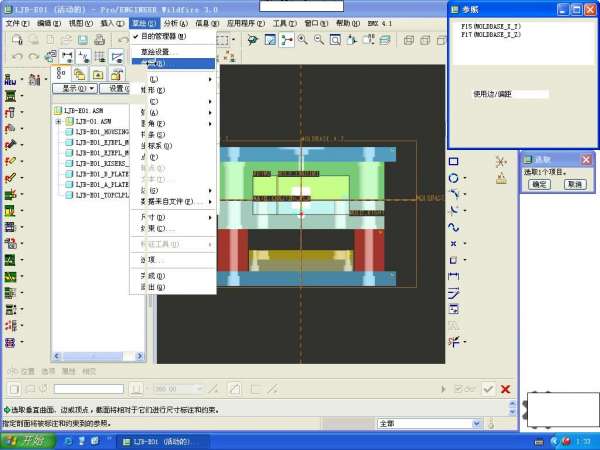Open the 分析(A) menu
The height and width of the screenshot is (450, 600).
176,23
